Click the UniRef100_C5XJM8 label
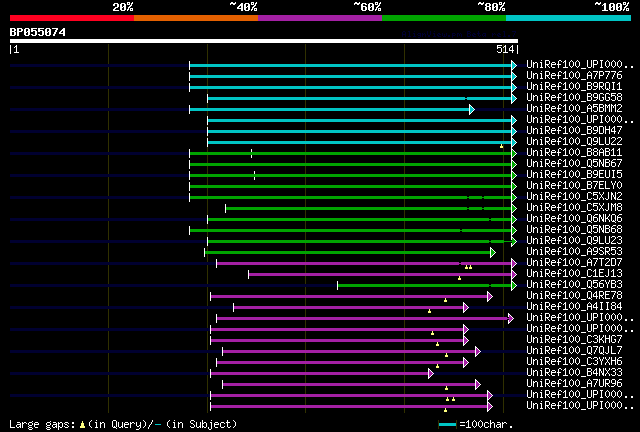The image size is (640, 432). [574, 208]
